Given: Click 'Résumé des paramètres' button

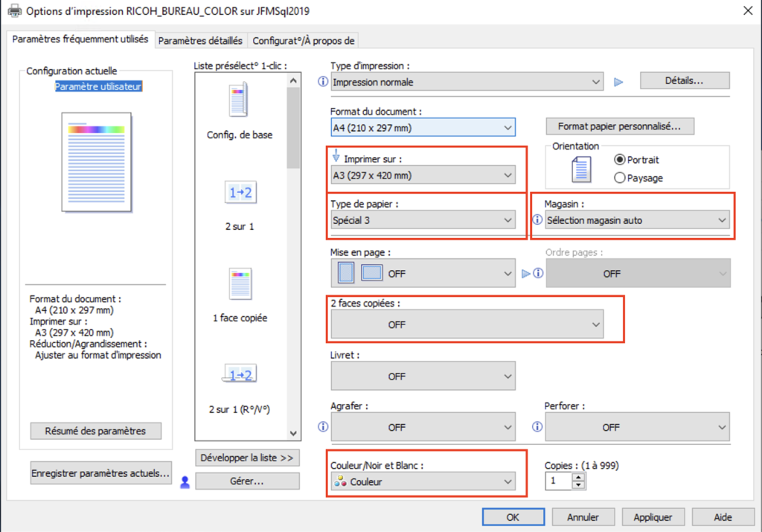Looking at the screenshot, I should pos(95,431).
